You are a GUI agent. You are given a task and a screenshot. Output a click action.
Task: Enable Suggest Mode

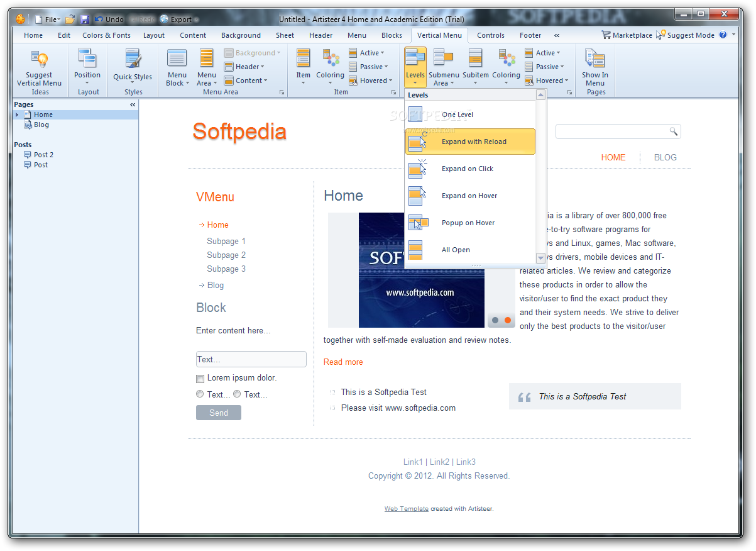point(686,35)
